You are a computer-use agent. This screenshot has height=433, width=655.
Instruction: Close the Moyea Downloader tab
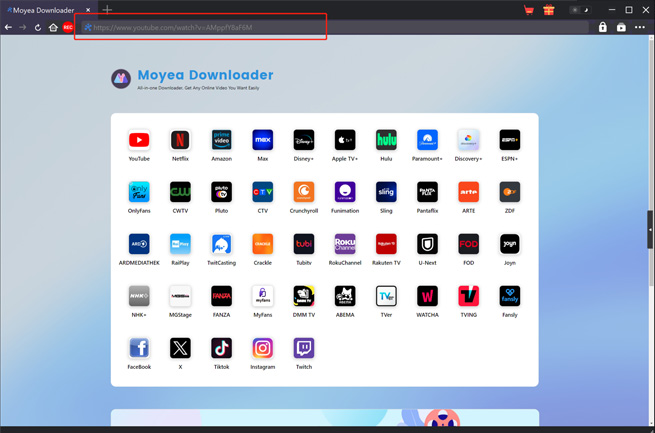coord(88,10)
